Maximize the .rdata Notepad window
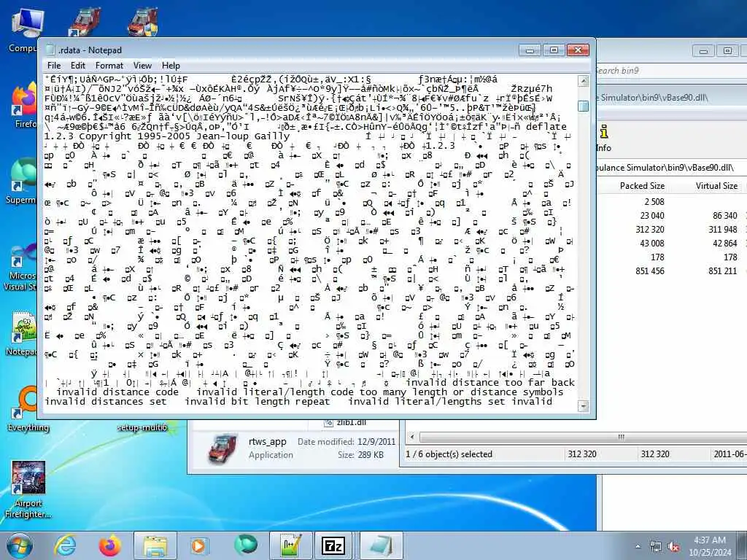 554,50
